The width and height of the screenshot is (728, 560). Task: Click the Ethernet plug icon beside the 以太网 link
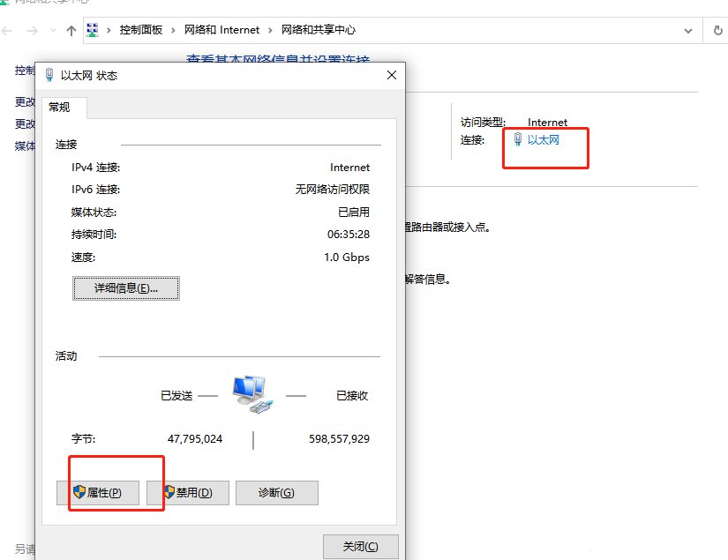(x=518, y=139)
